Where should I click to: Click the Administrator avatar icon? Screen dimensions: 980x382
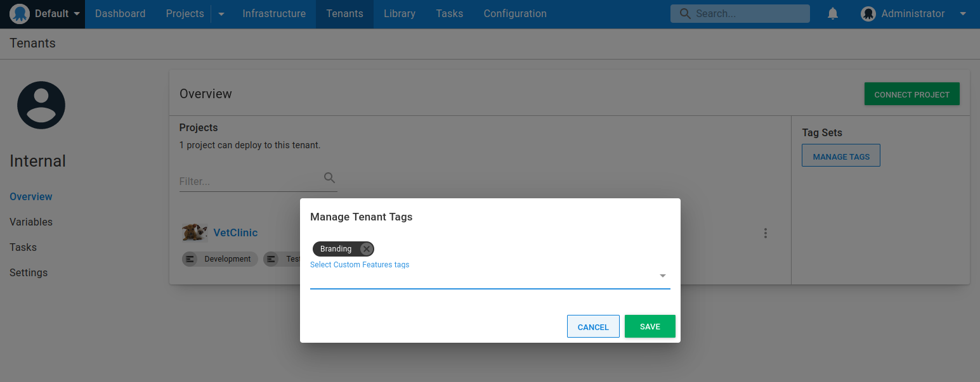(x=868, y=14)
